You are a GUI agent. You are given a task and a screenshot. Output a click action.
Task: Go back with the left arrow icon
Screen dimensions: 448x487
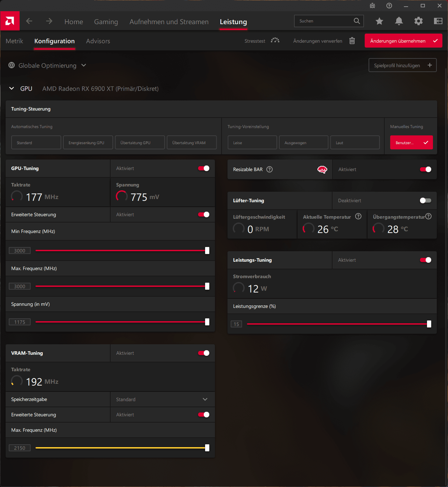click(29, 21)
